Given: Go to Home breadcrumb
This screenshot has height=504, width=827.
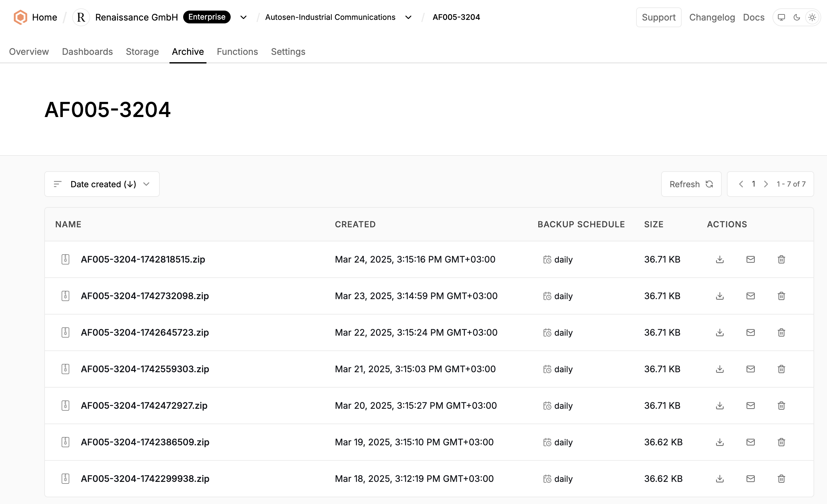Looking at the screenshot, I should click(44, 17).
